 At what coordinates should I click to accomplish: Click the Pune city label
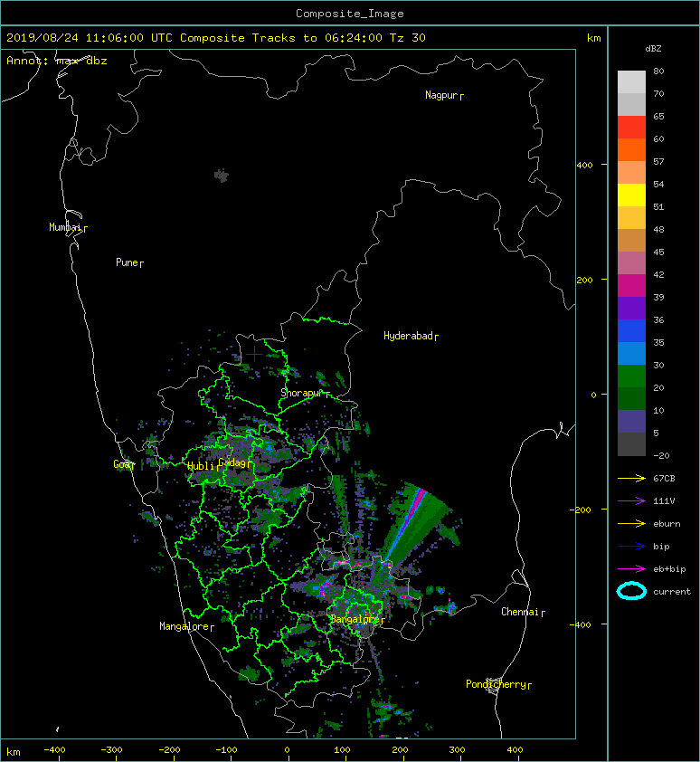click(x=127, y=262)
